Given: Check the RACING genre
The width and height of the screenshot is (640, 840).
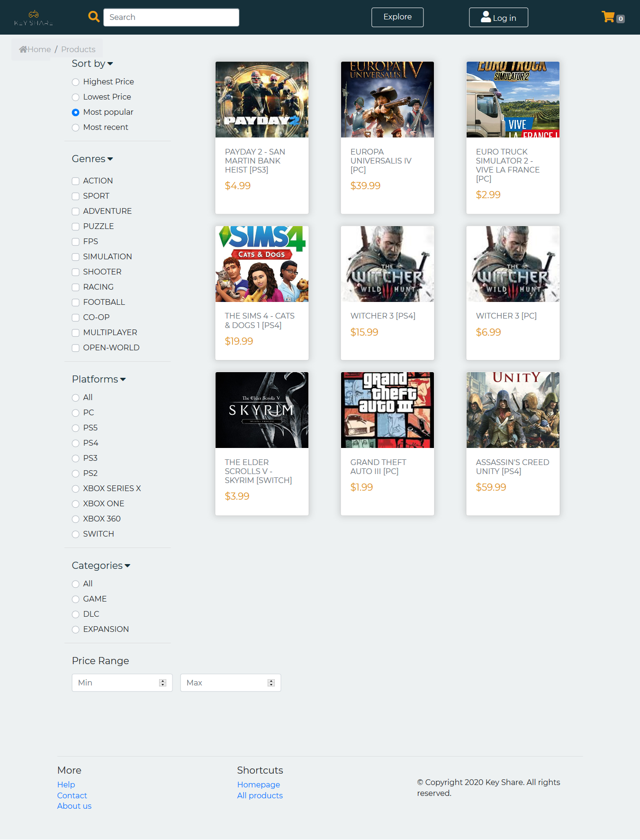Looking at the screenshot, I should (x=76, y=287).
